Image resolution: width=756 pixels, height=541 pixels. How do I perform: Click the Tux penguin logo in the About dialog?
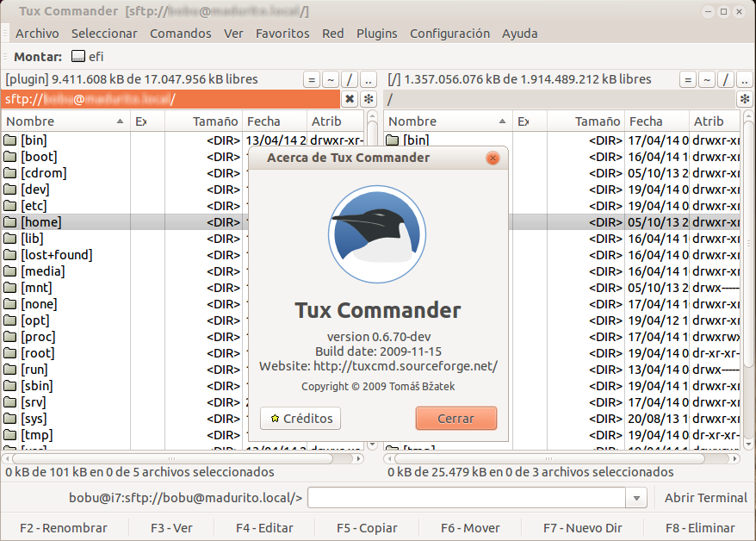pos(377,233)
